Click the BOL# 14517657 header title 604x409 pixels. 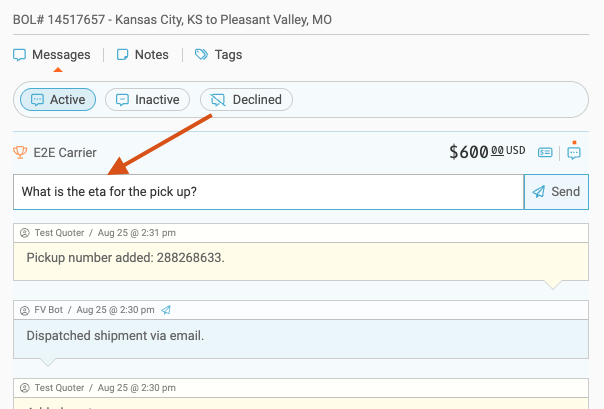coord(173,20)
